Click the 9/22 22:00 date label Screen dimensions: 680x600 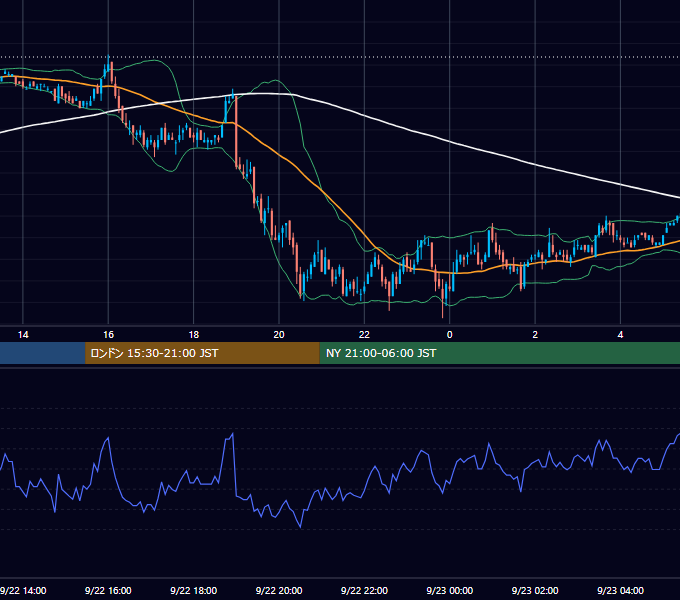364,590
